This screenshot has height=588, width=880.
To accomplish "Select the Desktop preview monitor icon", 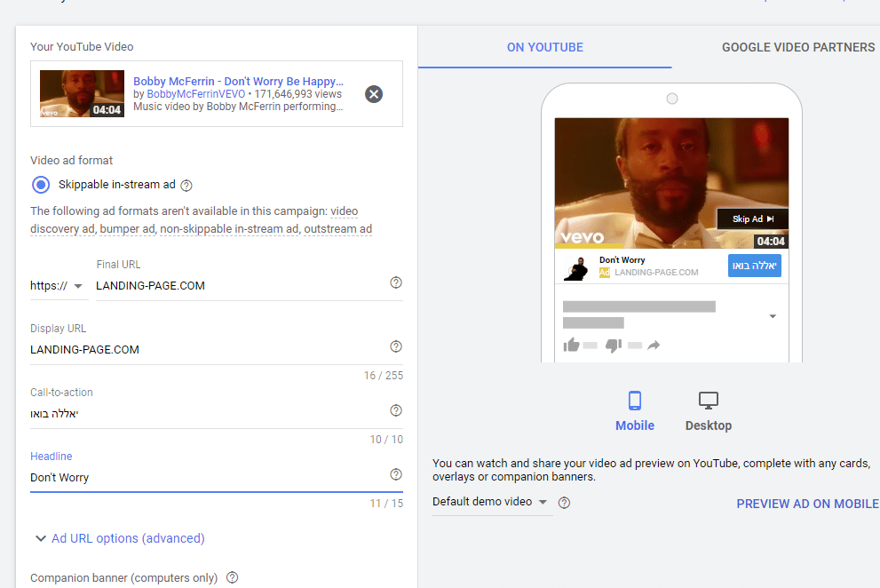I will [x=709, y=401].
